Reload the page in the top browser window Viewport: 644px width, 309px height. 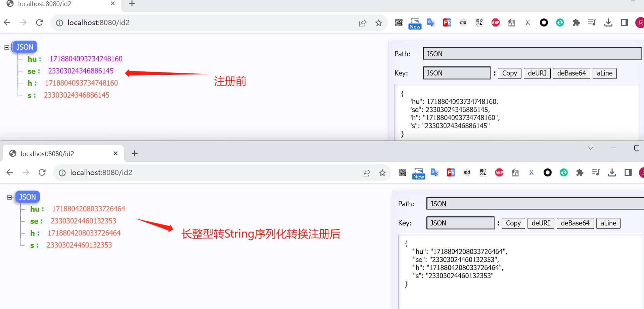coord(39,22)
